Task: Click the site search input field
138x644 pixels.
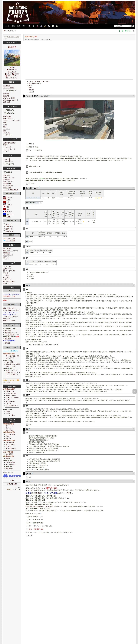Action: [121, 26]
